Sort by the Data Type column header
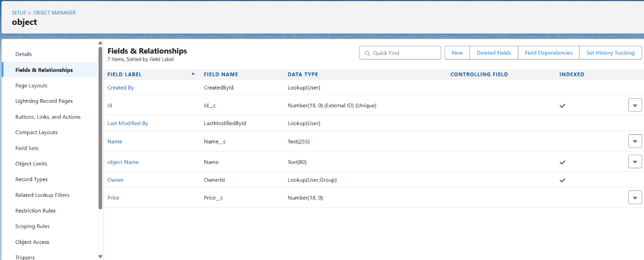Viewport: 644px width, 260px height. (x=302, y=74)
